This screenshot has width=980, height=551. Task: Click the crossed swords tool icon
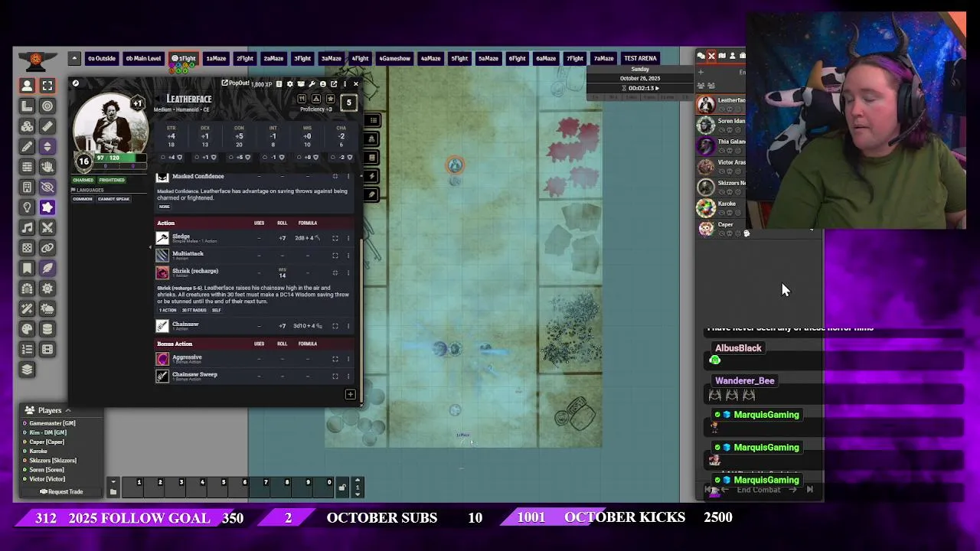tap(47, 227)
